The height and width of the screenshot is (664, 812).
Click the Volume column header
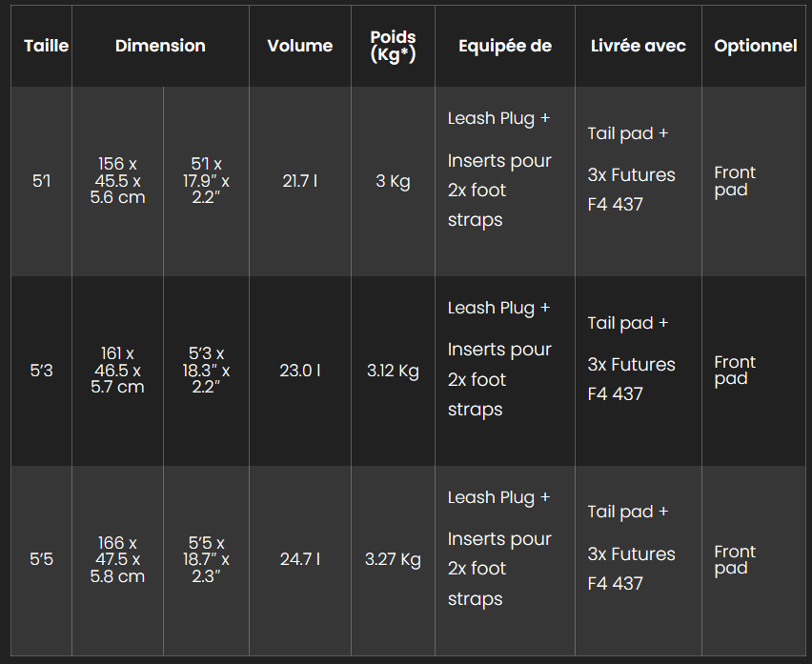tap(299, 46)
